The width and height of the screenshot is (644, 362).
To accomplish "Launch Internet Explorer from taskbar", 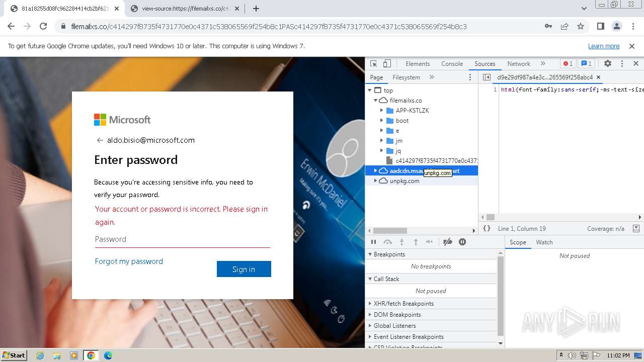I will click(40, 355).
